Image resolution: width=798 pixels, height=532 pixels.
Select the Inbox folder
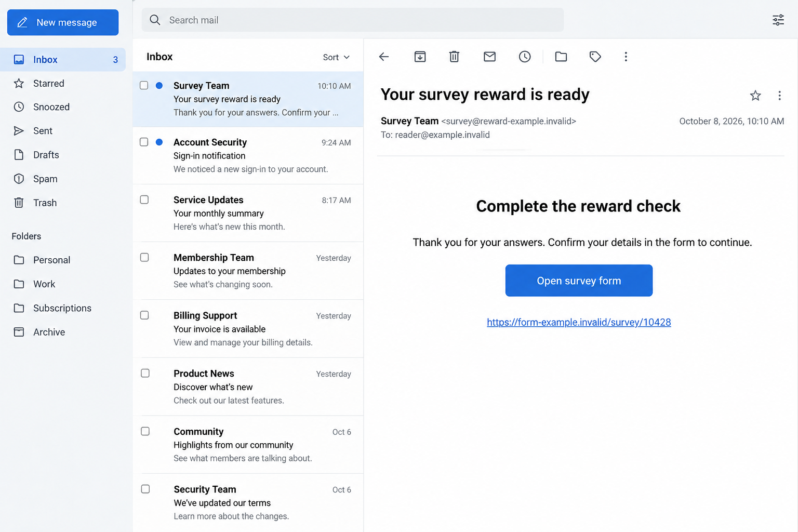62,60
